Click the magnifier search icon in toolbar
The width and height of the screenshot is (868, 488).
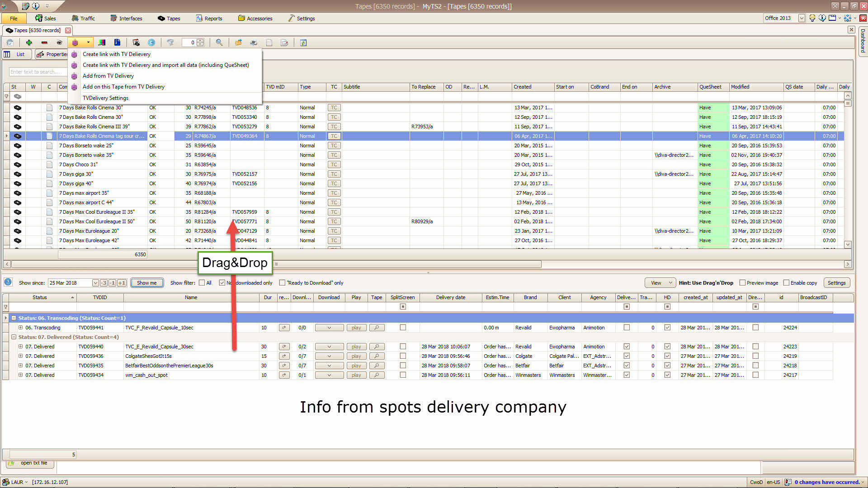219,42
